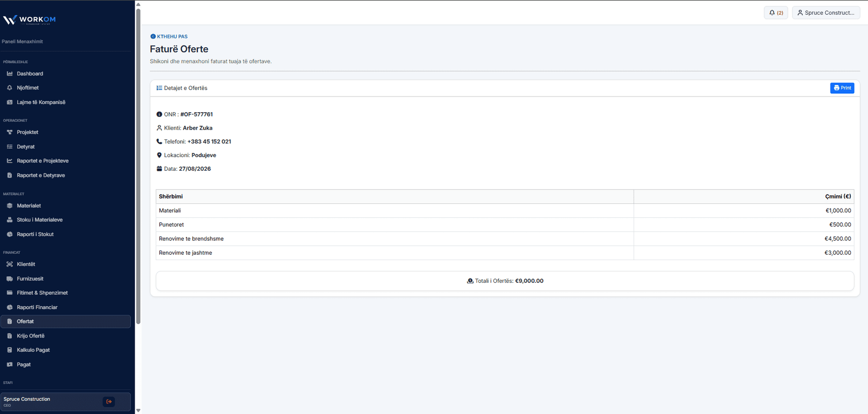
Task: Click the Raportet e Projekteve chart icon
Action: pos(10,161)
